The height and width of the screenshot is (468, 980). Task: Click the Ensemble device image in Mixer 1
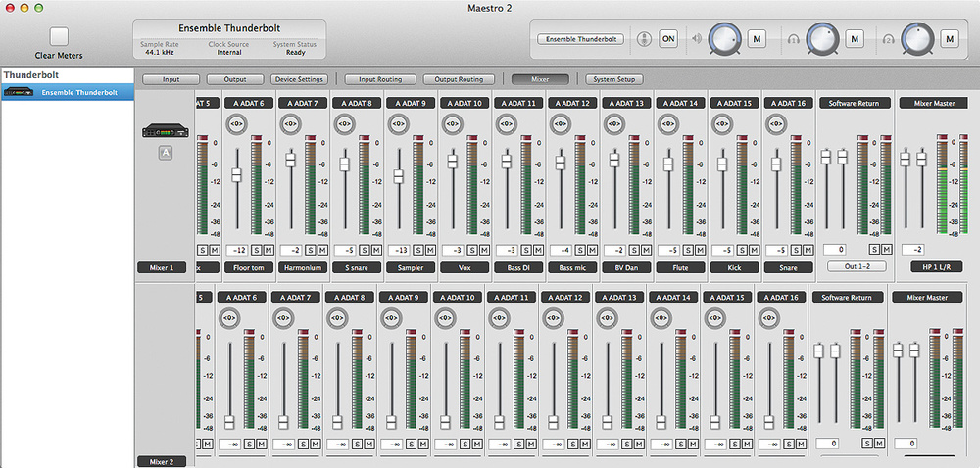click(166, 133)
